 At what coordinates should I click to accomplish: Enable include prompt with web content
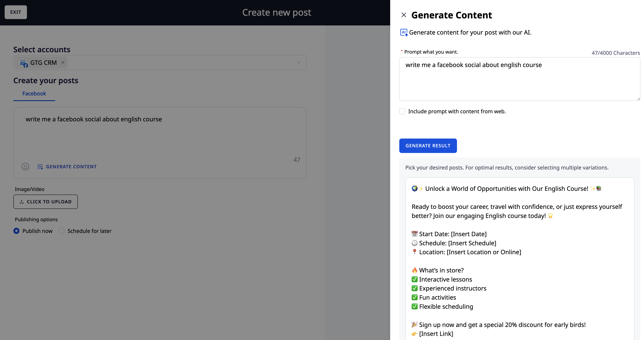402,111
